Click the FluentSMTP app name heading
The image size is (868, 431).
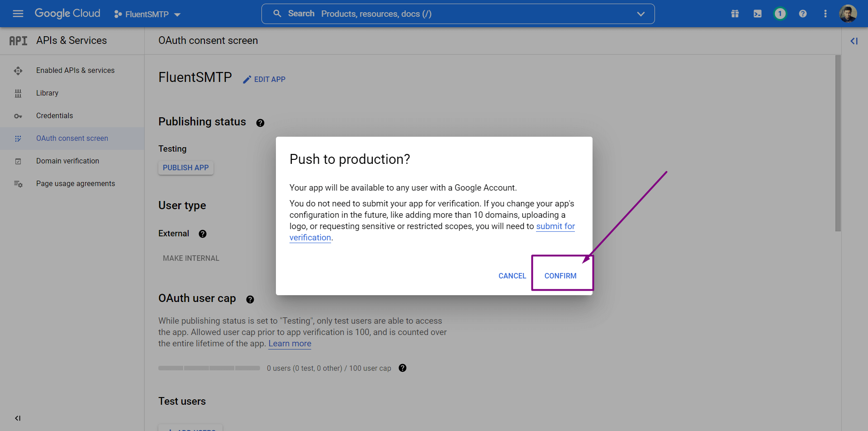195,77
